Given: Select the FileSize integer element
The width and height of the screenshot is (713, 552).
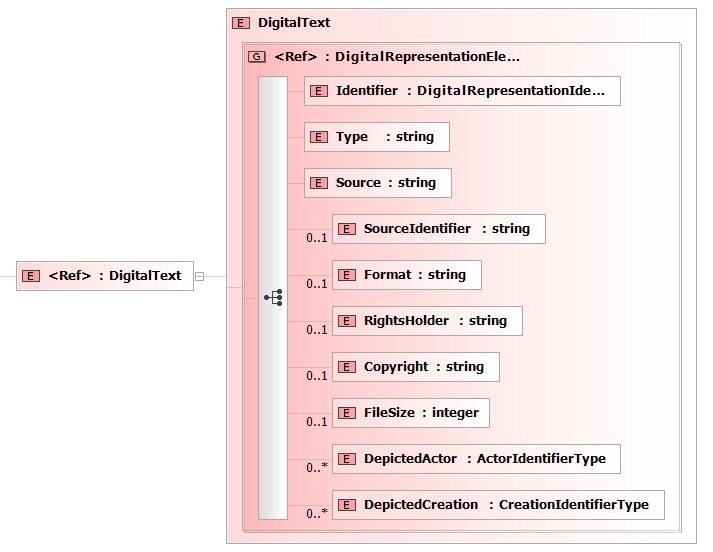Looking at the screenshot, I should [x=410, y=413].
